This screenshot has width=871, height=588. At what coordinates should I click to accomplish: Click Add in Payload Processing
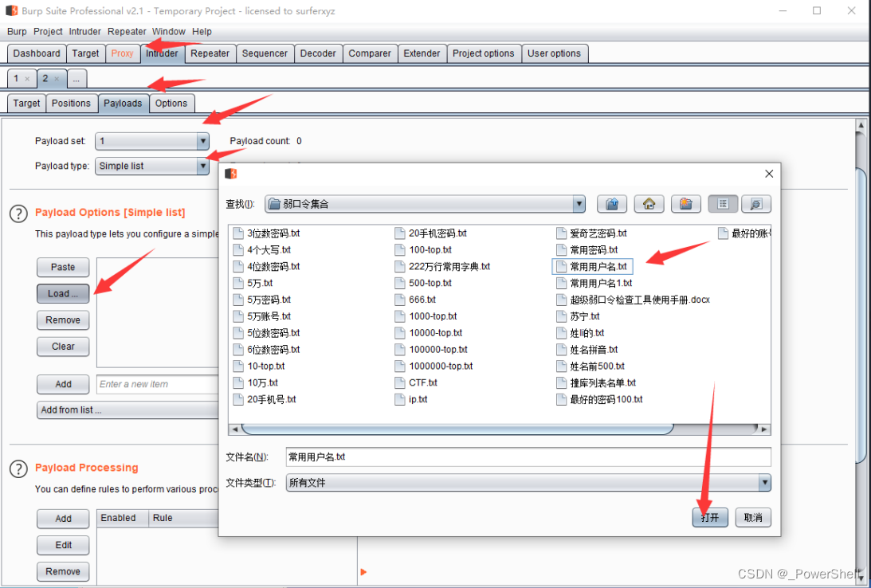click(x=63, y=519)
